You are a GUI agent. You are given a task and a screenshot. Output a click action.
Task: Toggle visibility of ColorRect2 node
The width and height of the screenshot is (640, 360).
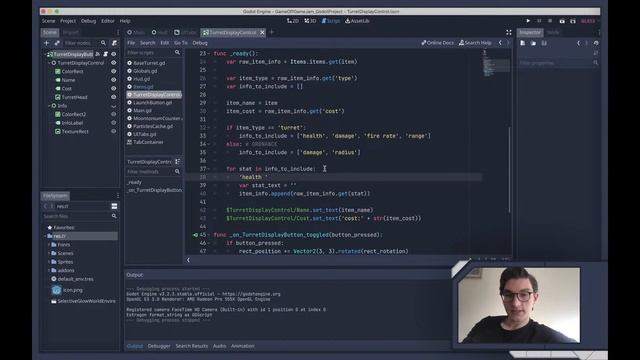tap(113, 114)
